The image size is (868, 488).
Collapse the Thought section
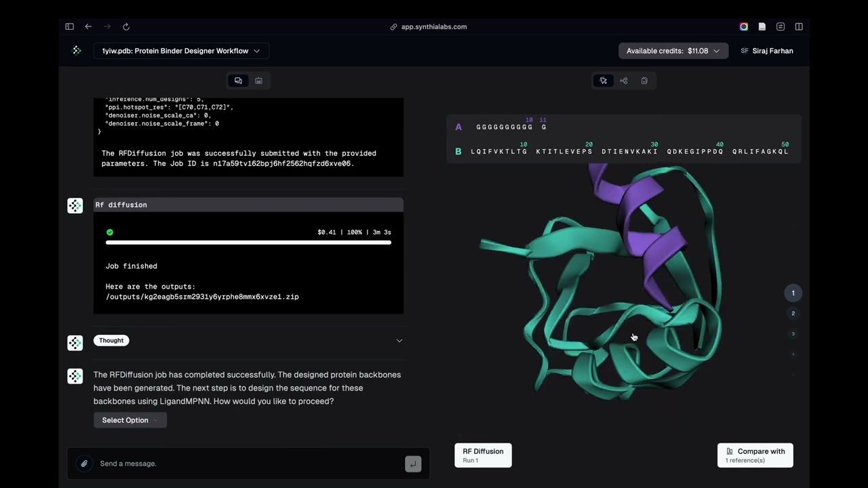(399, 340)
